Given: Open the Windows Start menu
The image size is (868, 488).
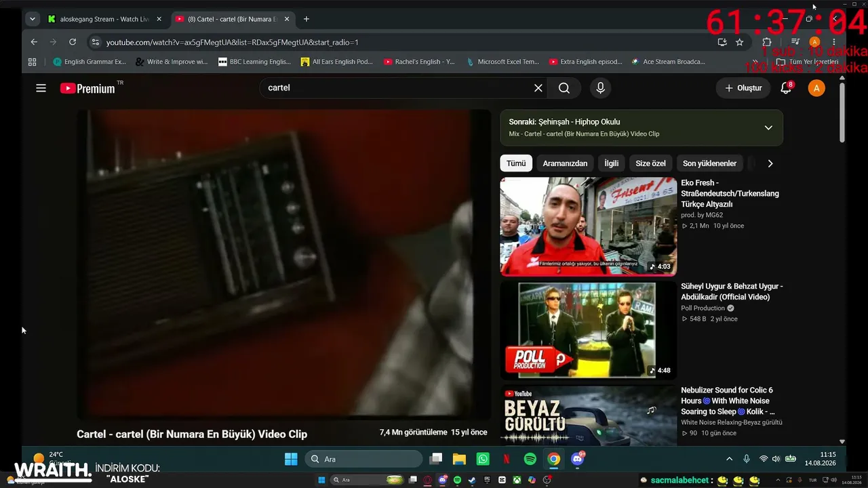Looking at the screenshot, I should click(291, 459).
